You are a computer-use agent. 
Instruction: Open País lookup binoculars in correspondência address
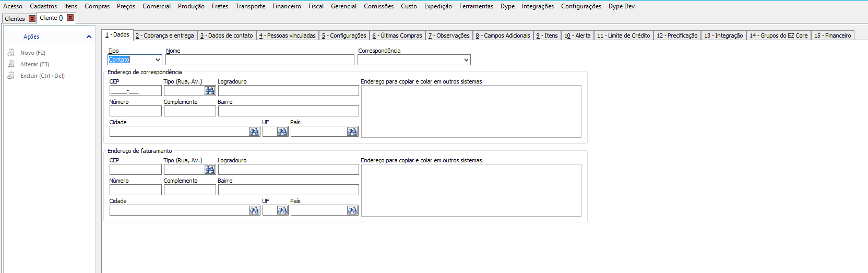pyautogui.click(x=352, y=132)
